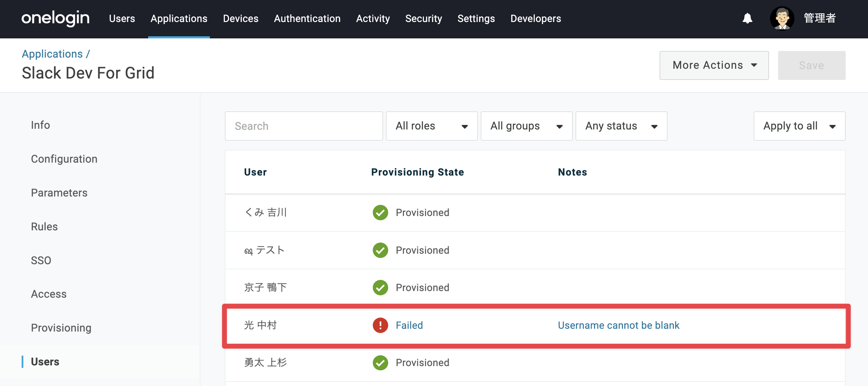Click the OneLogin logo
The width and height of the screenshot is (868, 386).
tap(55, 18)
